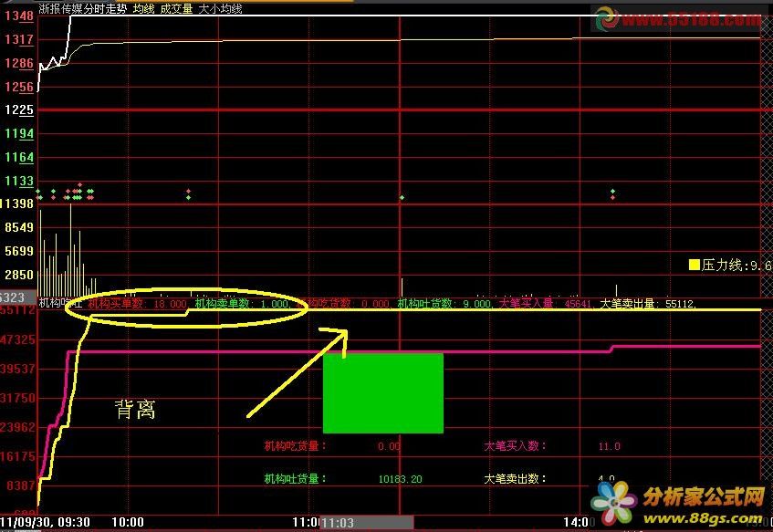Click the yellow arrow annotation head
The height and width of the screenshot is (532, 773).
point(339,338)
